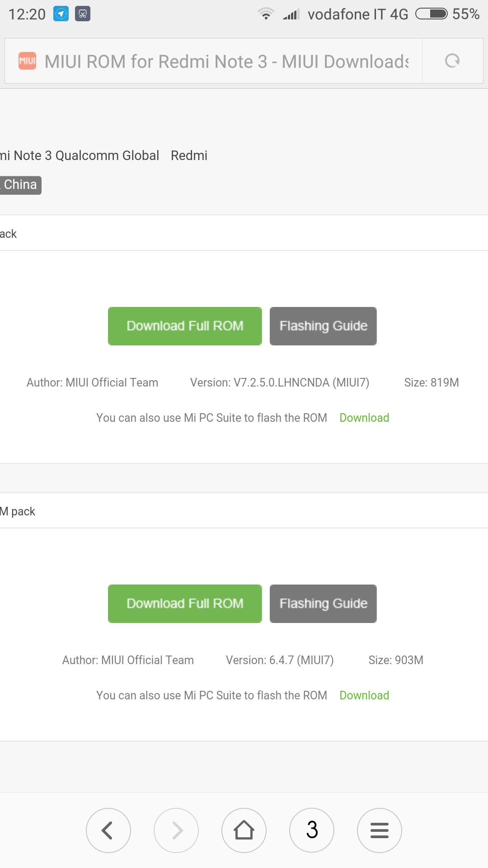
Task: Open Flashing Guide for 6.4.7 ROM
Action: 323,604
